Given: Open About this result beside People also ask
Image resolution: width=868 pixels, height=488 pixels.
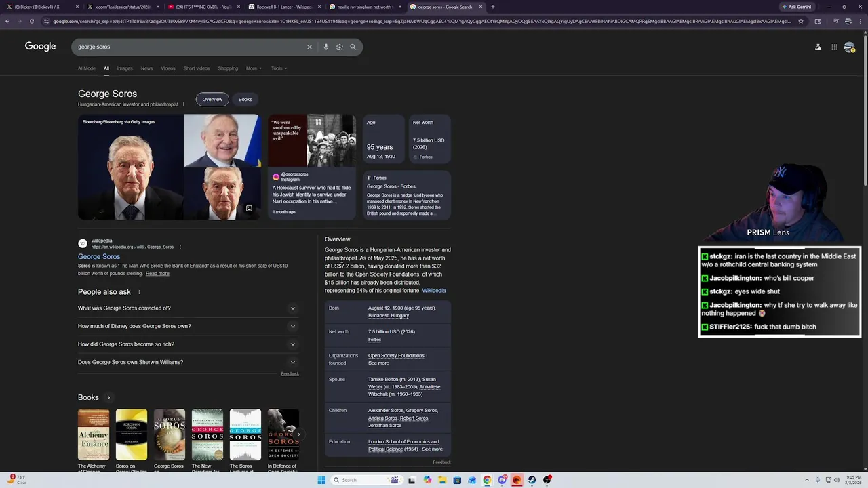Looking at the screenshot, I should click(x=139, y=292).
